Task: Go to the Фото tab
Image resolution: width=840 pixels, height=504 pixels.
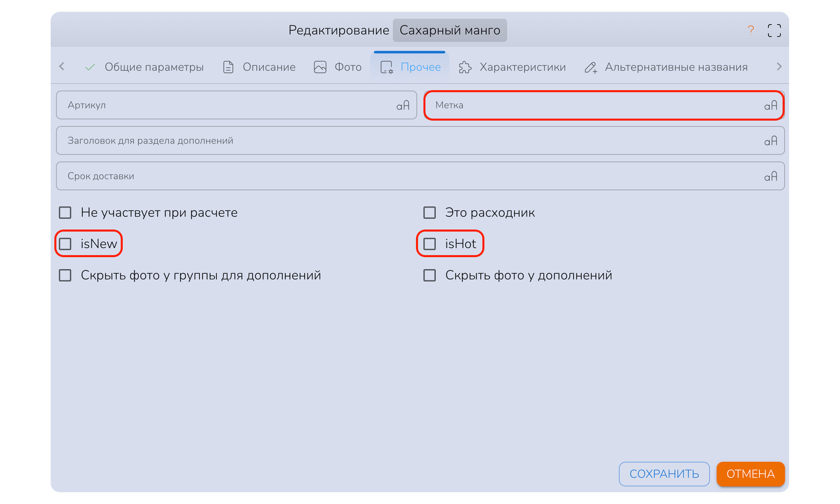Action: coord(338,67)
